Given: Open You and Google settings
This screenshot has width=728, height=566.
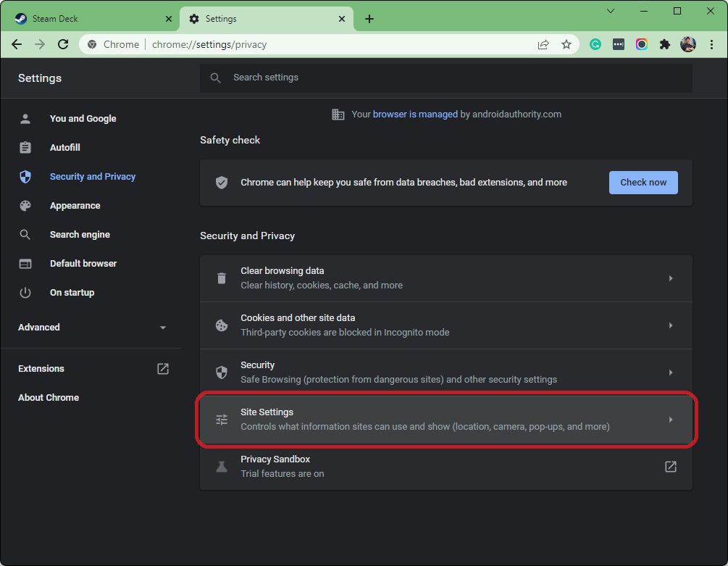Looking at the screenshot, I should point(83,118).
